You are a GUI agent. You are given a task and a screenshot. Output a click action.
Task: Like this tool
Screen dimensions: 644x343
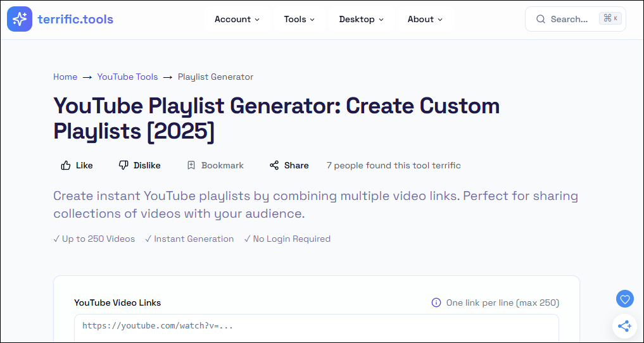coord(77,165)
